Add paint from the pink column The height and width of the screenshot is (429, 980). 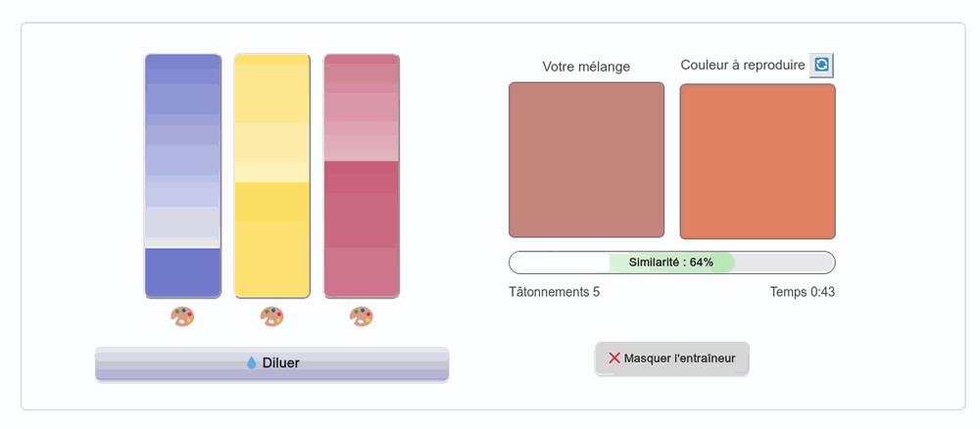point(362,147)
